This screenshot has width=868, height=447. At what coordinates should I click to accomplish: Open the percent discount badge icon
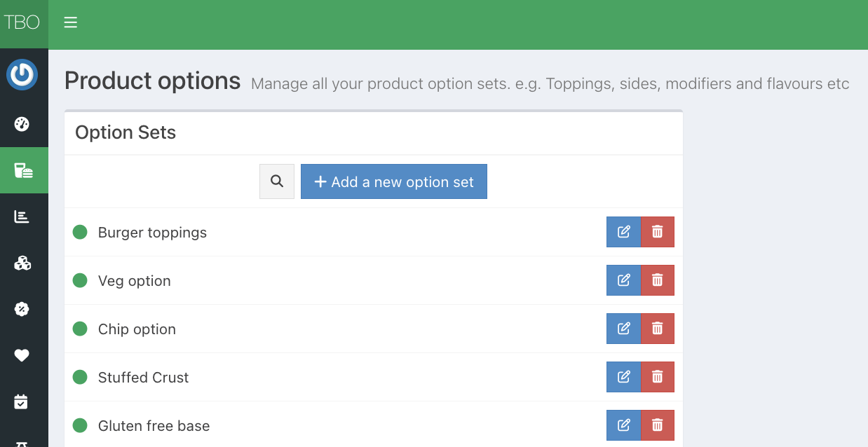pyautogui.click(x=22, y=309)
